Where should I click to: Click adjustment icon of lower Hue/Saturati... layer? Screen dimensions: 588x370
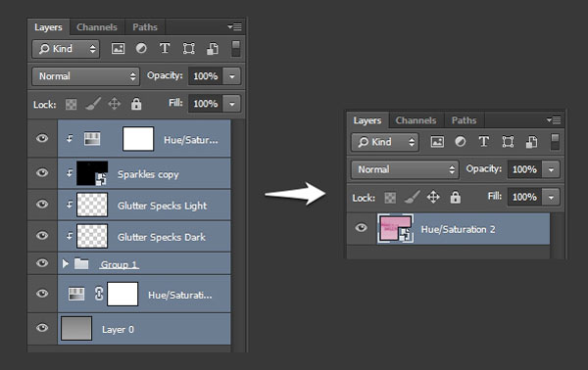tap(76, 294)
